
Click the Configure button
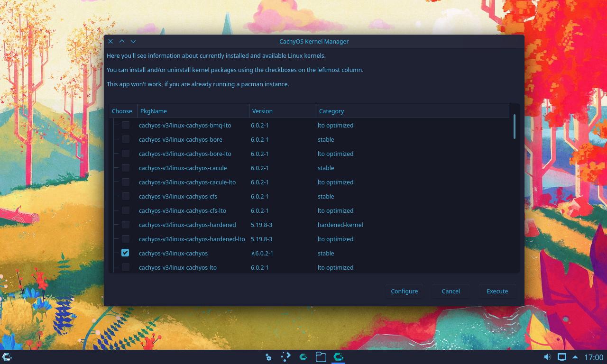405,291
